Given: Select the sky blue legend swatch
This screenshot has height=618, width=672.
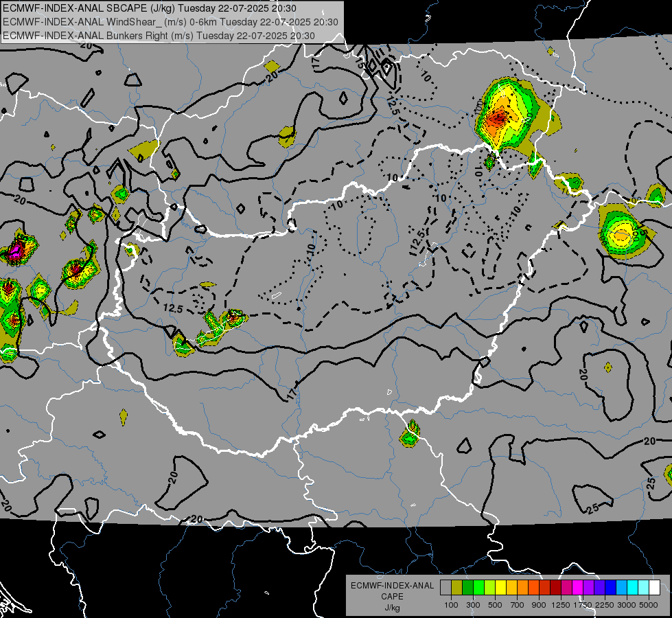Looking at the screenshot, I should tap(622, 588).
